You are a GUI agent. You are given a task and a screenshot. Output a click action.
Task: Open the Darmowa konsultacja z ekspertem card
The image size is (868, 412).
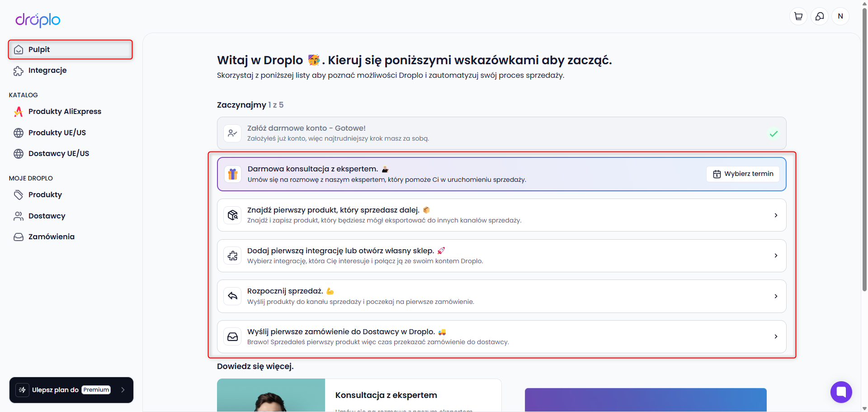click(x=502, y=174)
